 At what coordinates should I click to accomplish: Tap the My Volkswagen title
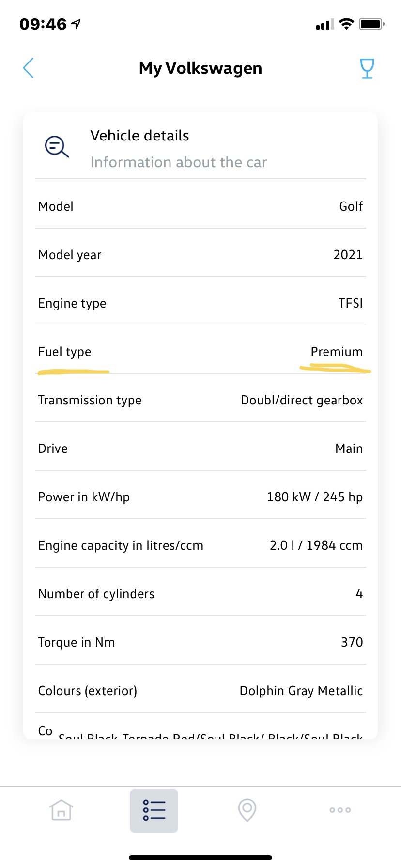[x=200, y=68]
